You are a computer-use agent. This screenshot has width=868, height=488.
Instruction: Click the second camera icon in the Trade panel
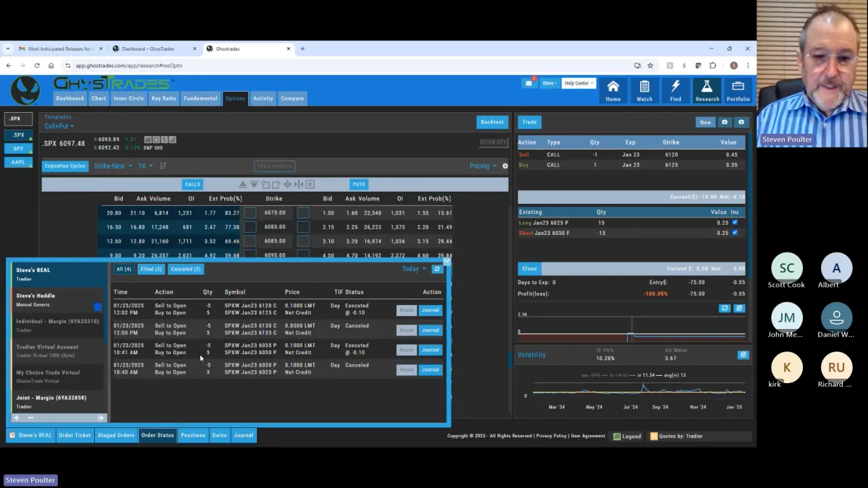click(741, 122)
